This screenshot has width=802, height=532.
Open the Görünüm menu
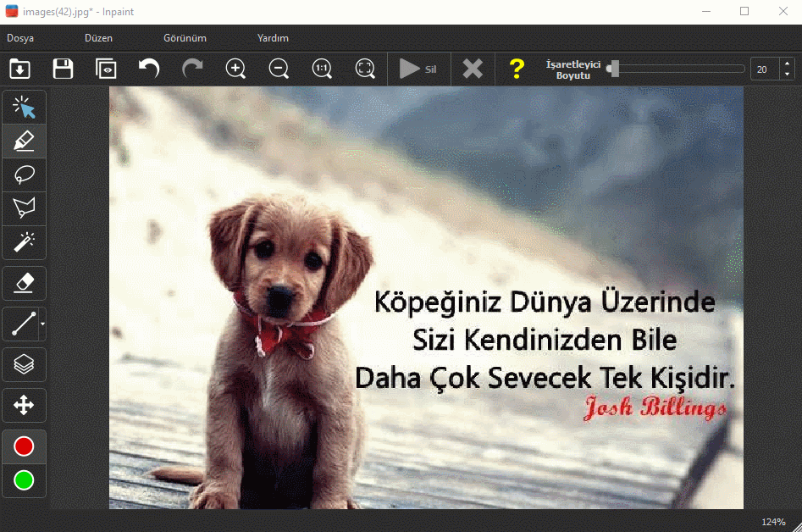coord(185,38)
